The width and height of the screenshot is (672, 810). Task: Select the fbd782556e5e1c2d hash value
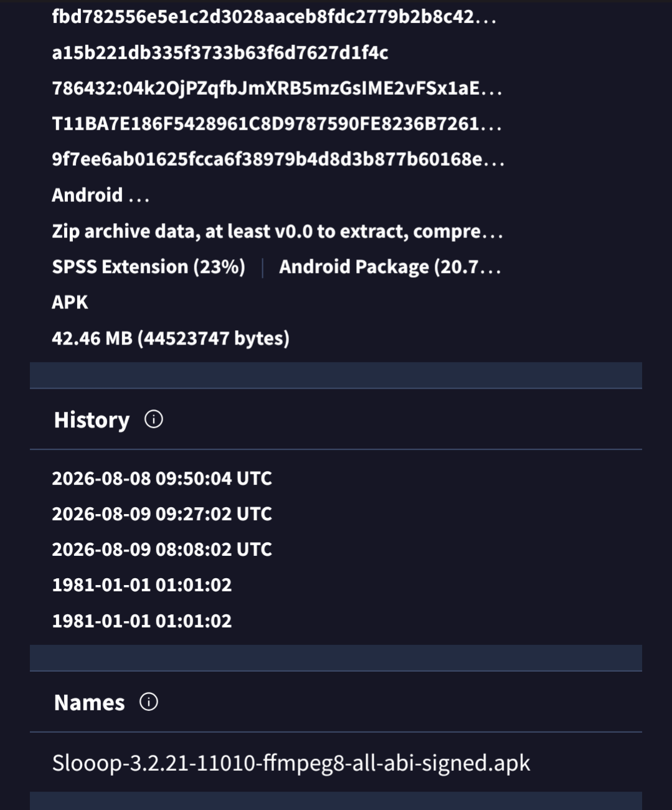click(x=274, y=17)
